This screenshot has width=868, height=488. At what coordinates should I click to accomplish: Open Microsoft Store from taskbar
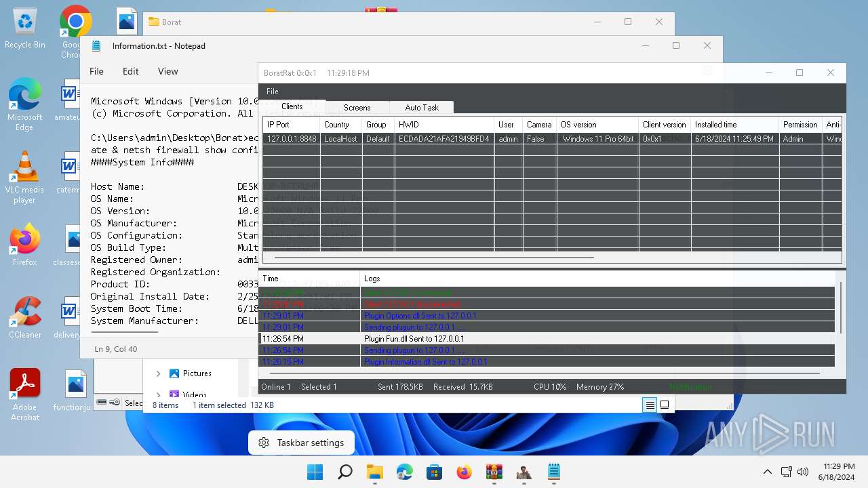434,472
